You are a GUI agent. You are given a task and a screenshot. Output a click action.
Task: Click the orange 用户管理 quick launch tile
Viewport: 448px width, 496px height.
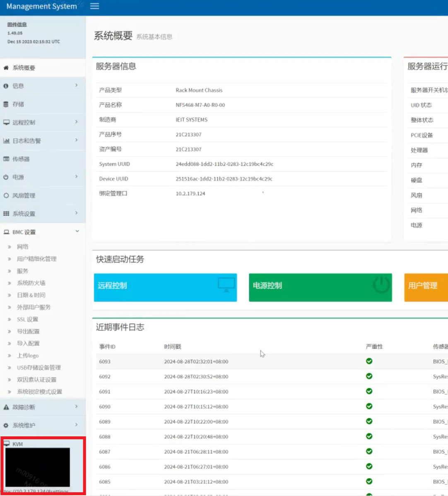[x=426, y=287]
